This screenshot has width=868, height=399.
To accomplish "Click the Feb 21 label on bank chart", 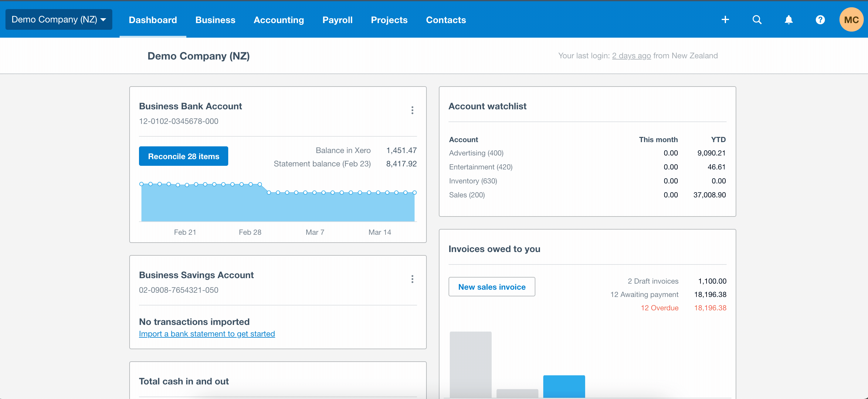I will (x=185, y=232).
